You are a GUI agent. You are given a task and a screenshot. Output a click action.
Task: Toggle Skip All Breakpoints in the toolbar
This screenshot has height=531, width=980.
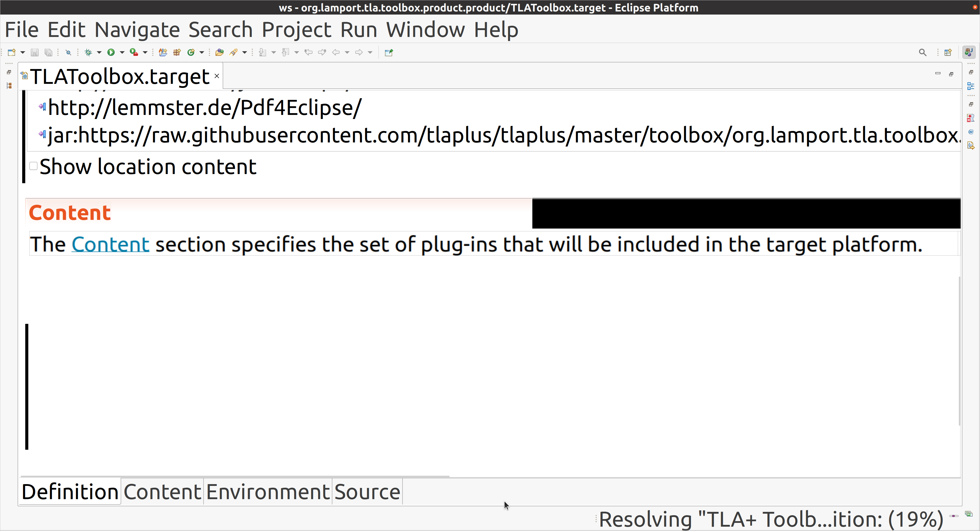(x=68, y=52)
